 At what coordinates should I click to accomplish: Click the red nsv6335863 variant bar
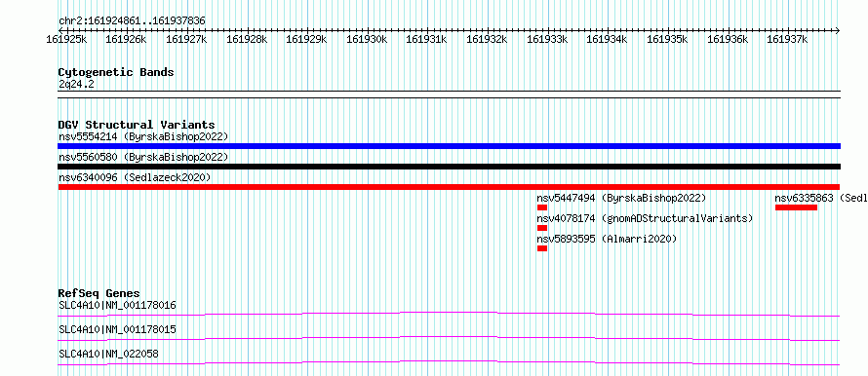[x=796, y=207]
